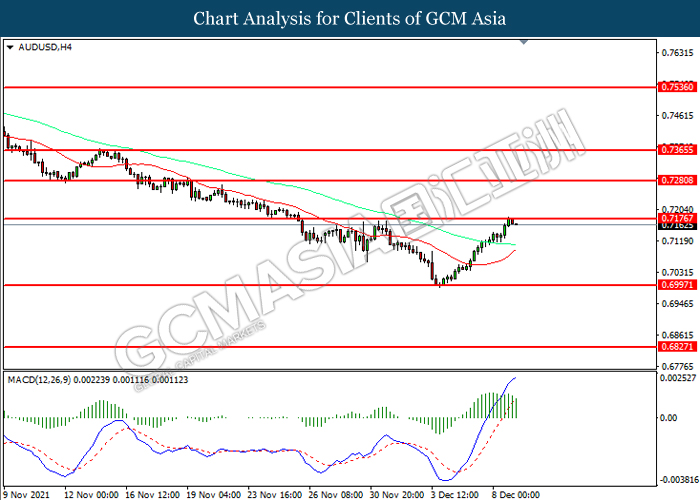Select the 0.71767 red price label
The height and width of the screenshot is (500, 700).
[x=677, y=218]
